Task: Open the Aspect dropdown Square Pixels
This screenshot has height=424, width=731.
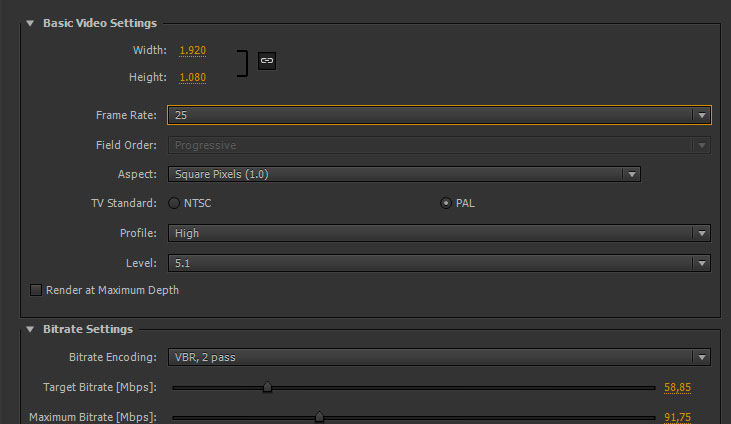Action: pyautogui.click(x=404, y=174)
